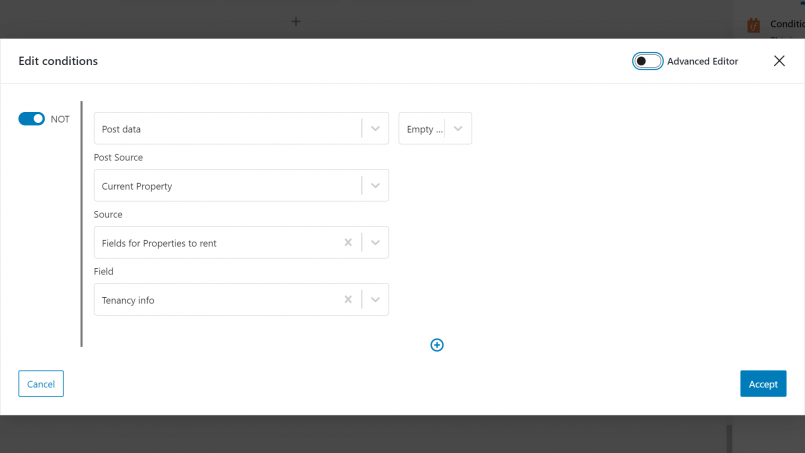Turn off the NOT toggle
This screenshot has width=805, height=453.
coord(31,119)
